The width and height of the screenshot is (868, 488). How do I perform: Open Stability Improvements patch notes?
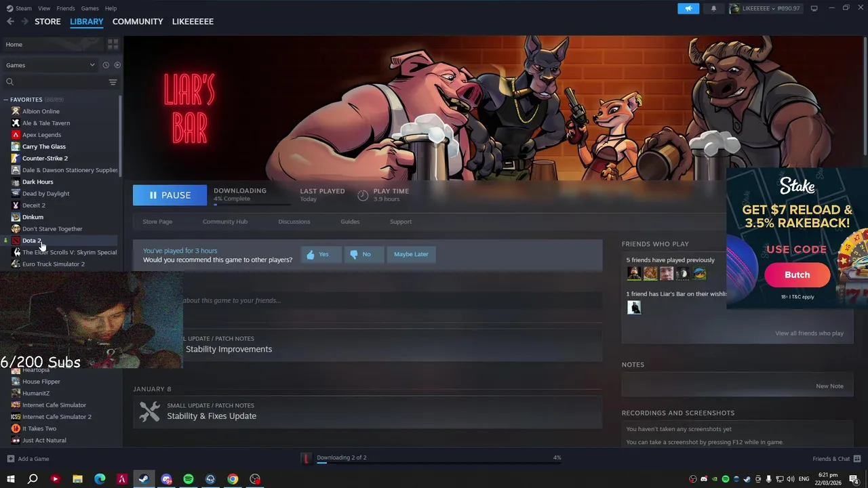[x=229, y=349]
